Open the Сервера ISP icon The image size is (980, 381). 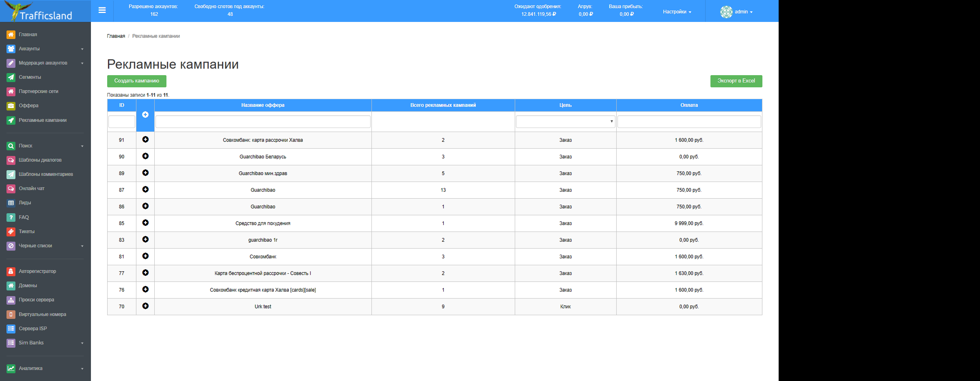[x=11, y=329]
